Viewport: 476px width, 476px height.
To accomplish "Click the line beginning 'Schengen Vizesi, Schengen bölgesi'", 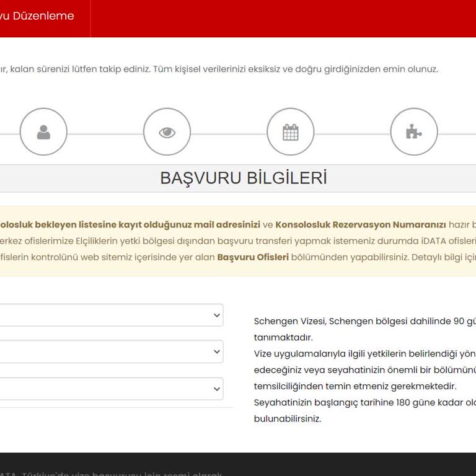I will coord(365,321).
